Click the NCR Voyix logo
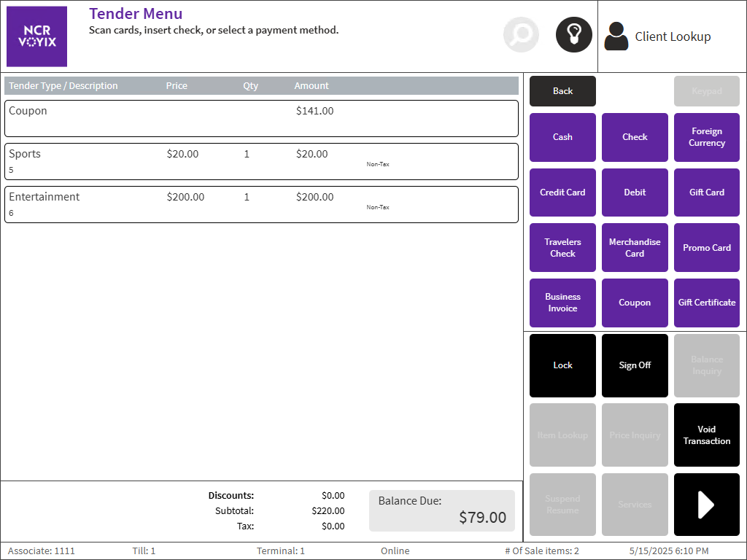The image size is (747, 560). click(37, 36)
